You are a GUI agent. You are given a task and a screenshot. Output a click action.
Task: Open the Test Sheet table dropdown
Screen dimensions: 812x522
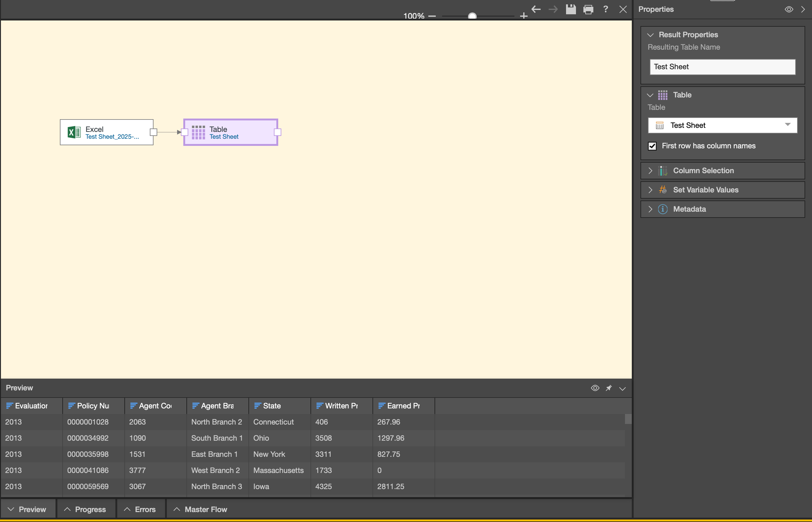(723, 125)
